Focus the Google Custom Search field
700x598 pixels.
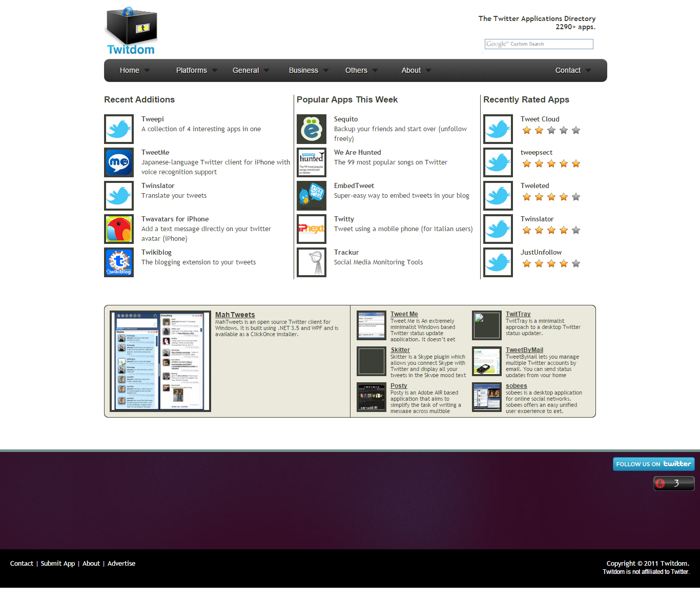(x=539, y=44)
